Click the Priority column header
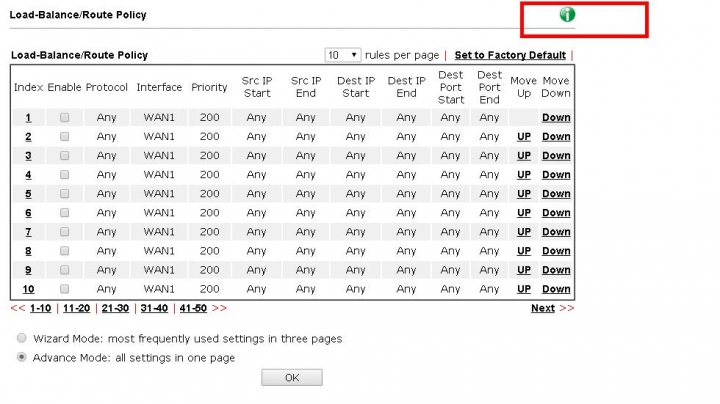Screen dimensions: 720x404 (209, 87)
